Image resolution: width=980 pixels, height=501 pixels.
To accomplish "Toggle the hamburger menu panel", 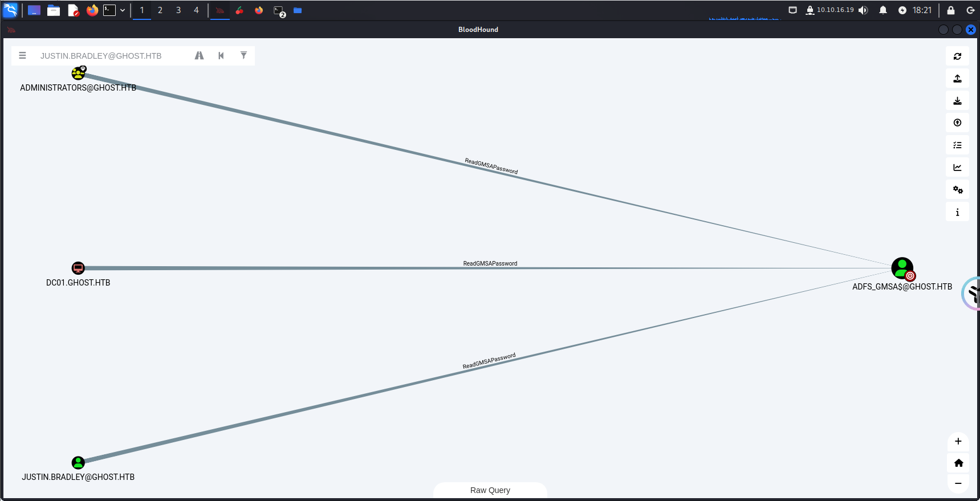I will [x=23, y=55].
